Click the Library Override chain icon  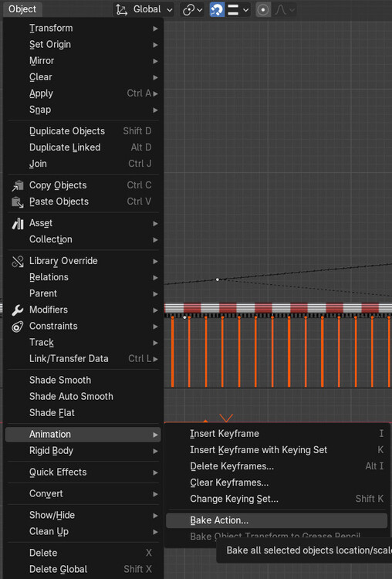(x=17, y=262)
